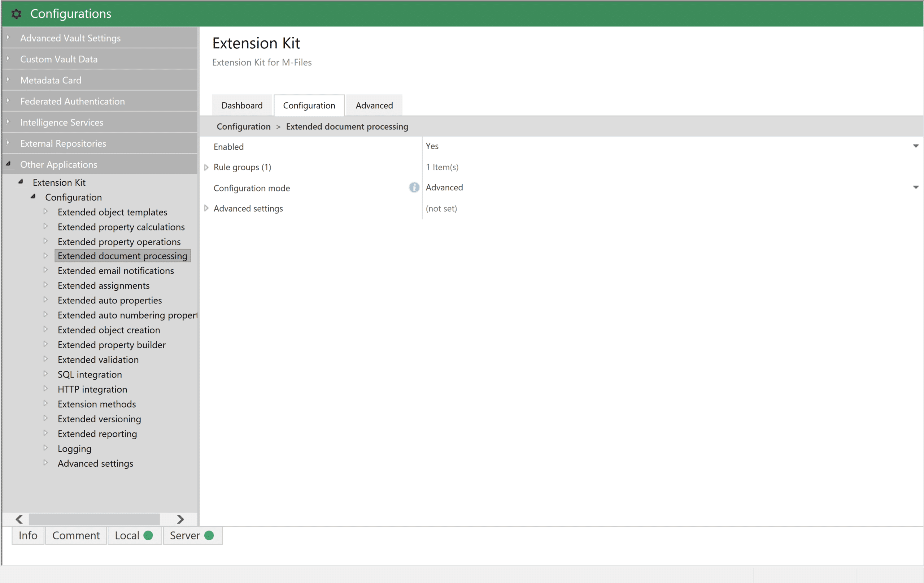
Task: Click the Advanced mode value
Action: [444, 187]
